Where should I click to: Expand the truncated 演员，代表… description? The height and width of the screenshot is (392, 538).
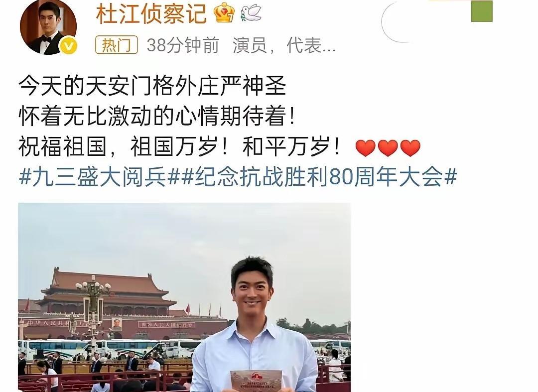click(x=284, y=46)
